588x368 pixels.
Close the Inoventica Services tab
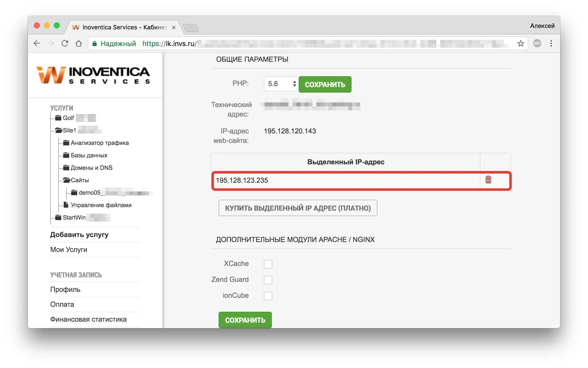coord(174,27)
